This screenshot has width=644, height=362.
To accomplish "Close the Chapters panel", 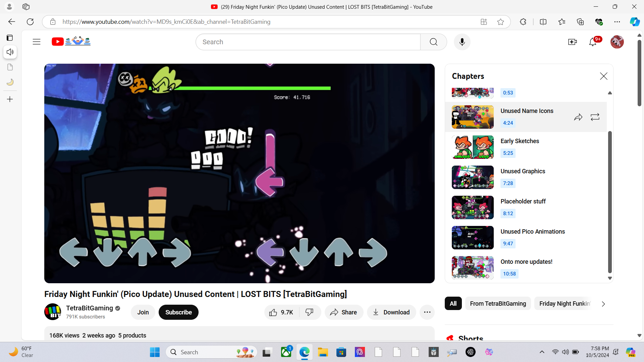I will (603, 76).
